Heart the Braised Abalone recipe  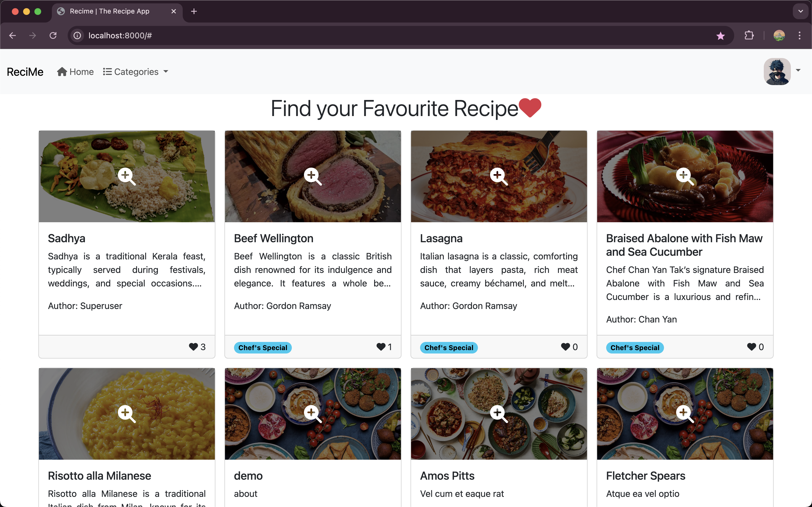pyautogui.click(x=751, y=347)
